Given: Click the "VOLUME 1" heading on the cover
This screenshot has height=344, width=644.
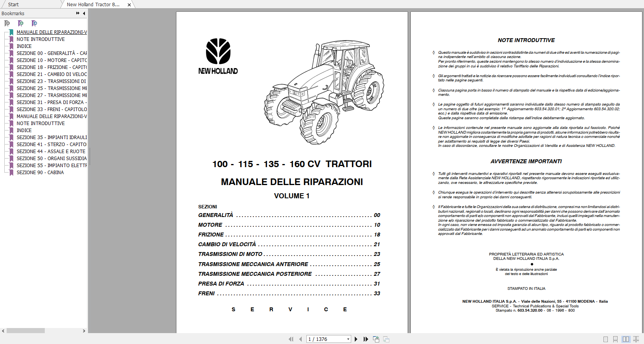Looking at the screenshot, I should tap(292, 196).
